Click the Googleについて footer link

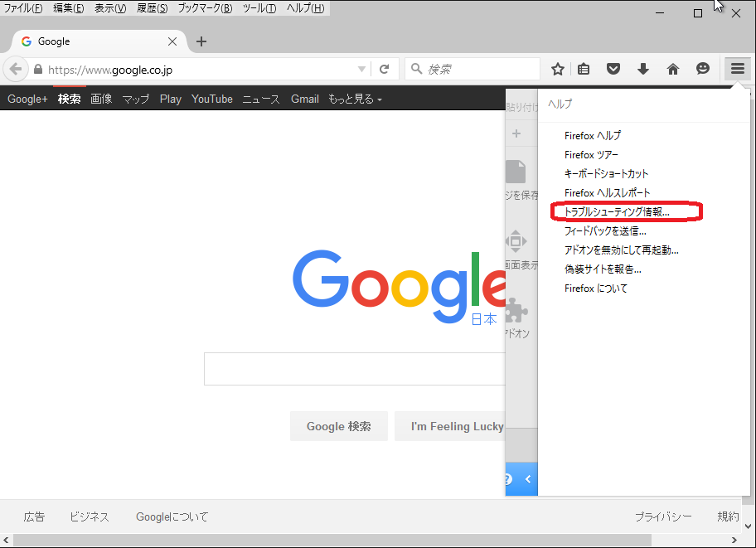point(172,516)
